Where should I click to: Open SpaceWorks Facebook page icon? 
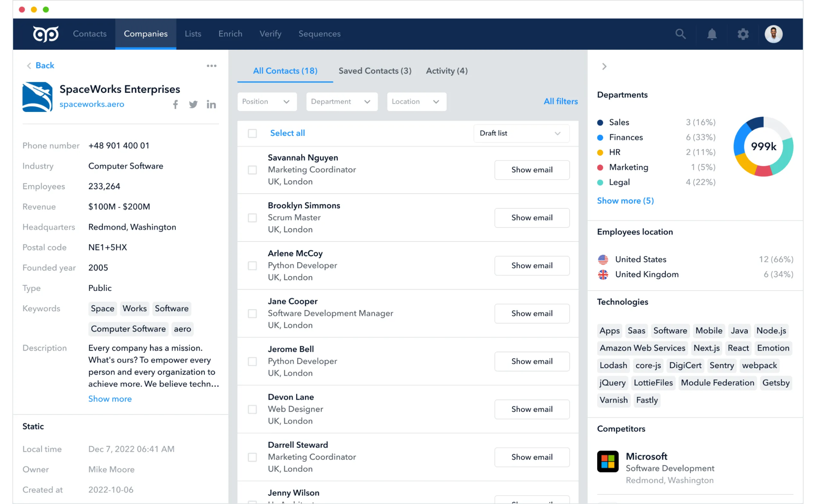point(175,104)
